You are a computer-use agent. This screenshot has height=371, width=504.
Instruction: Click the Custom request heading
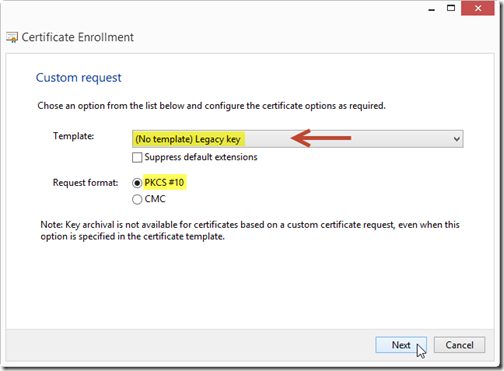[x=79, y=78]
